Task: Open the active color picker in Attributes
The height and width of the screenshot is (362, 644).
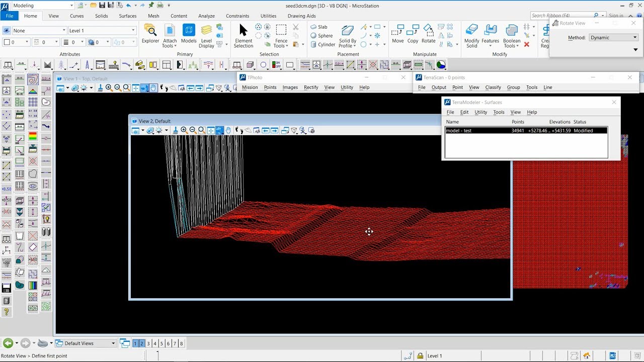Action: pos(16,43)
